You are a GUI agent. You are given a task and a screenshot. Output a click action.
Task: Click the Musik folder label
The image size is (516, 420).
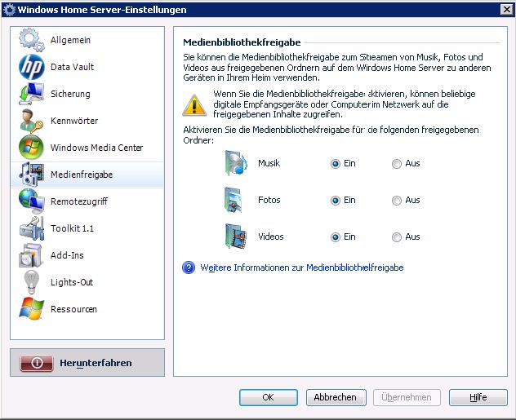269,163
